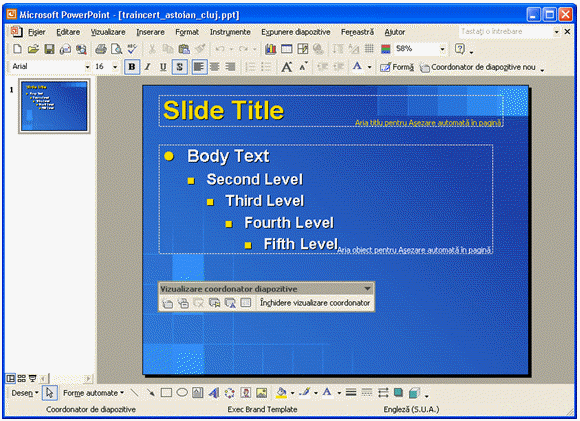
Task: Select the Oval drawing tool
Action: pyautogui.click(x=182, y=393)
